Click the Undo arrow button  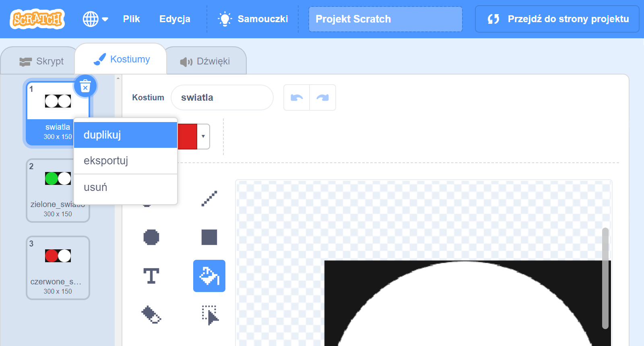coord(297,97)
